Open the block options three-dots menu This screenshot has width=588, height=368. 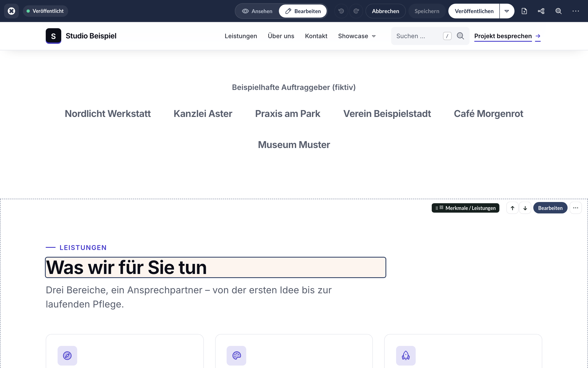pyautogui.click(x=575, y=208)
